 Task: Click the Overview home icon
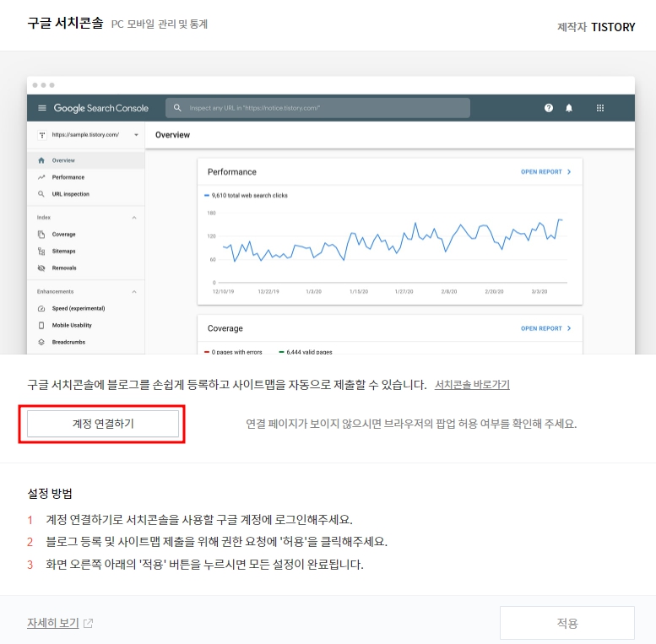[41, 160]
